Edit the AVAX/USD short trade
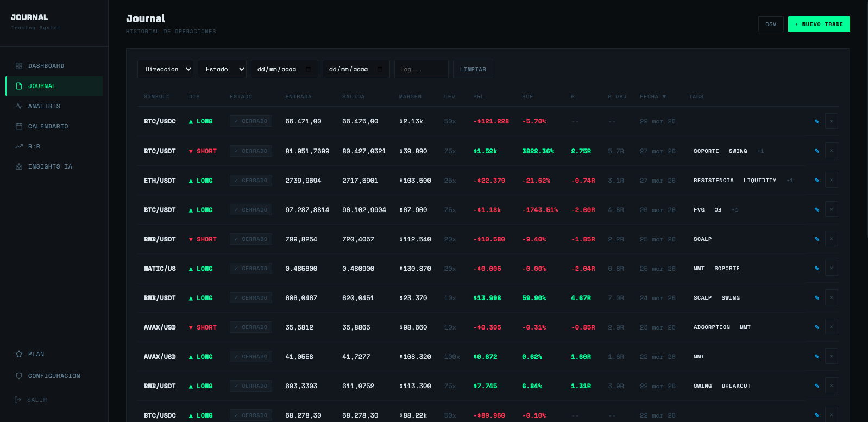The width and height of the screenshot is (868, 422). [x=817, y=327]
